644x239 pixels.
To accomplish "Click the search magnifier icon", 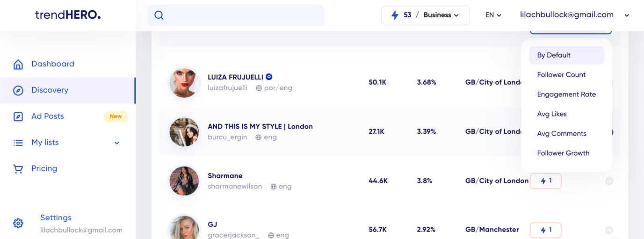I will tap(159, 15).
